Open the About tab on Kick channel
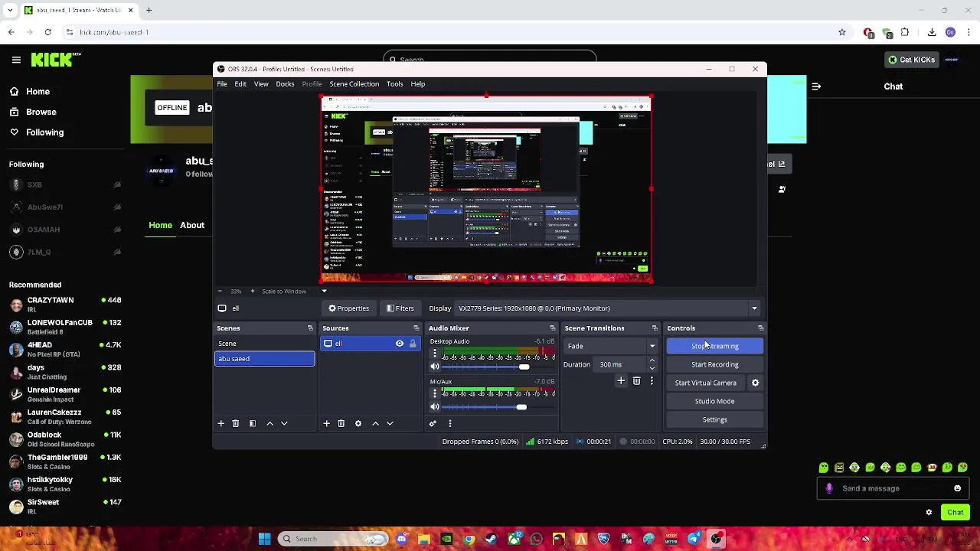980x551 pixels. [192, 225]
